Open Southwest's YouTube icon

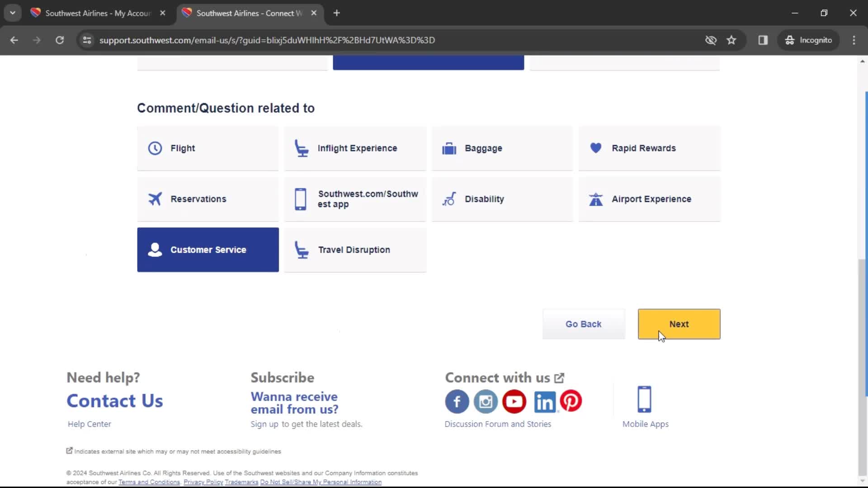coord(514,401)
